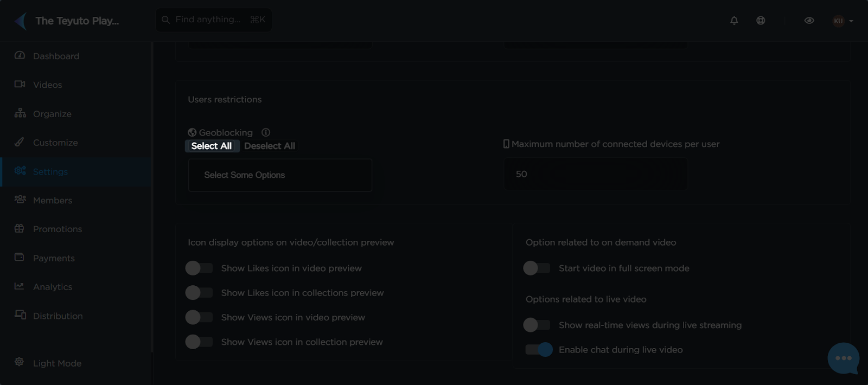Click the Deselect All link
Image resolution: width=868 pixels, height=385 pixels.
270,146
